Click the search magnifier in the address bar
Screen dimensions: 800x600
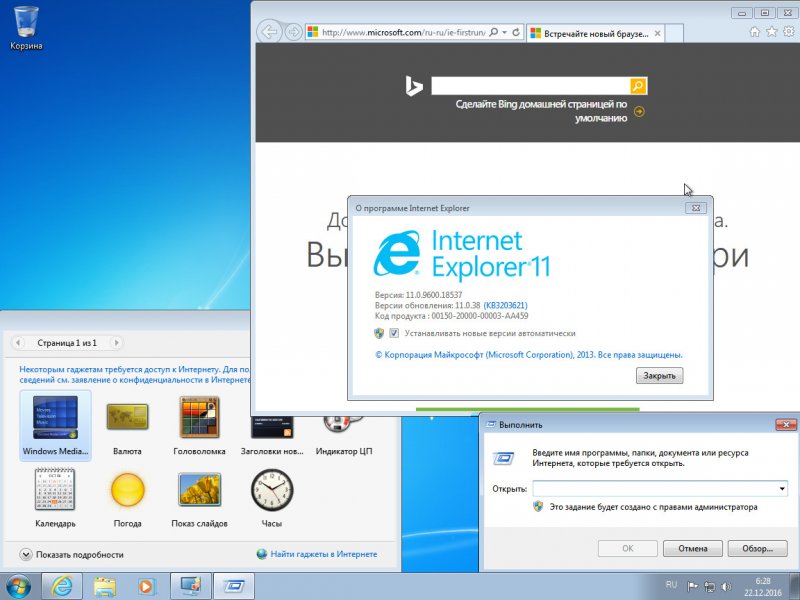493,32
